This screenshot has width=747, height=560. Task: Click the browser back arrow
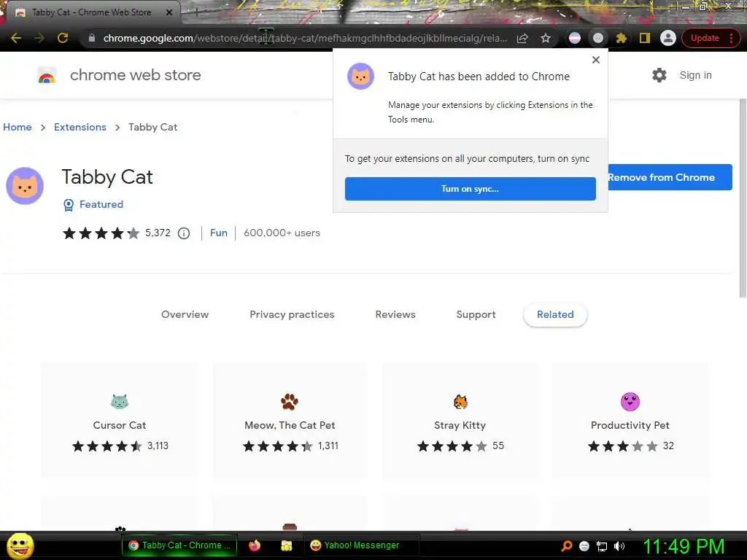[x=16, y=38]
